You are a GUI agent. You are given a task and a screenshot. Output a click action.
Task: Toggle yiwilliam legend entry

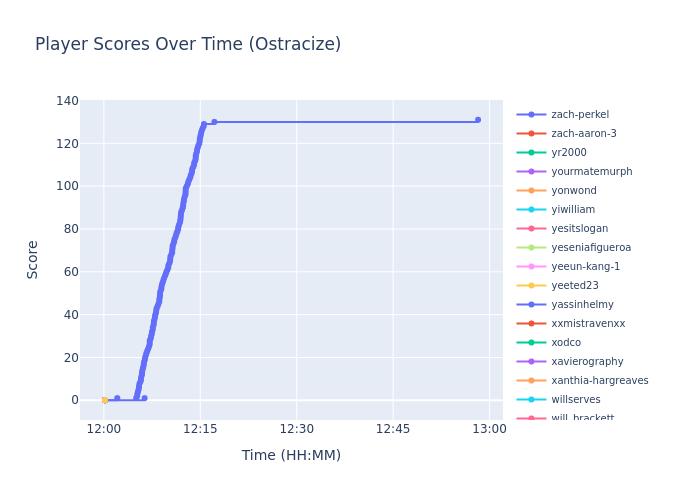pos(572,210)
